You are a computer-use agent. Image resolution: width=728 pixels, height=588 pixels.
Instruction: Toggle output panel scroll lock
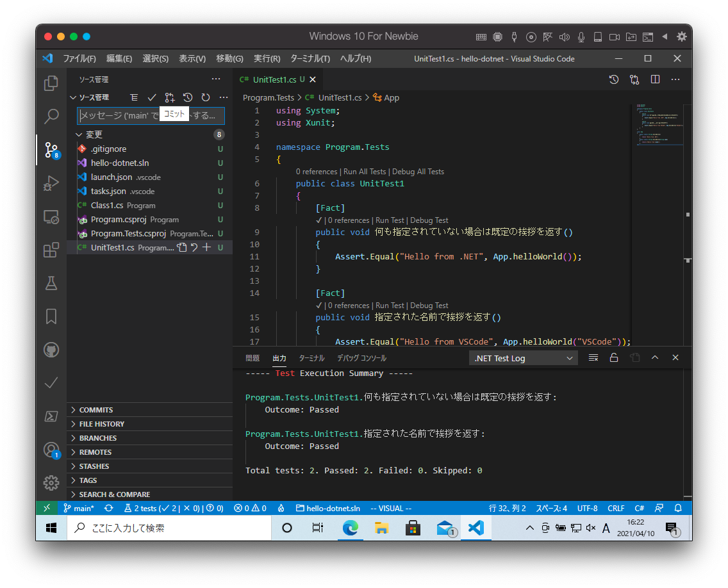click(614, 358)
